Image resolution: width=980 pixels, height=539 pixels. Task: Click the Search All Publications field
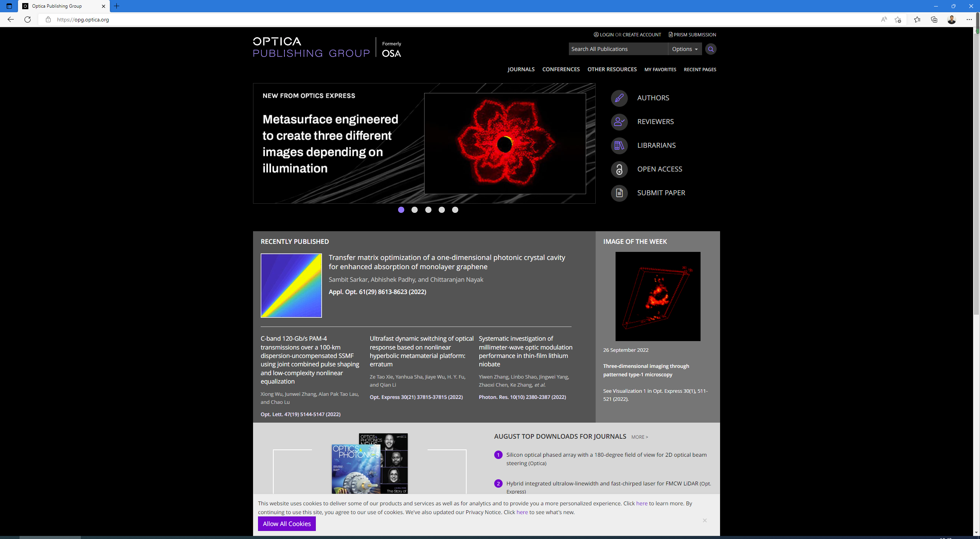click(x=617, y=49)
